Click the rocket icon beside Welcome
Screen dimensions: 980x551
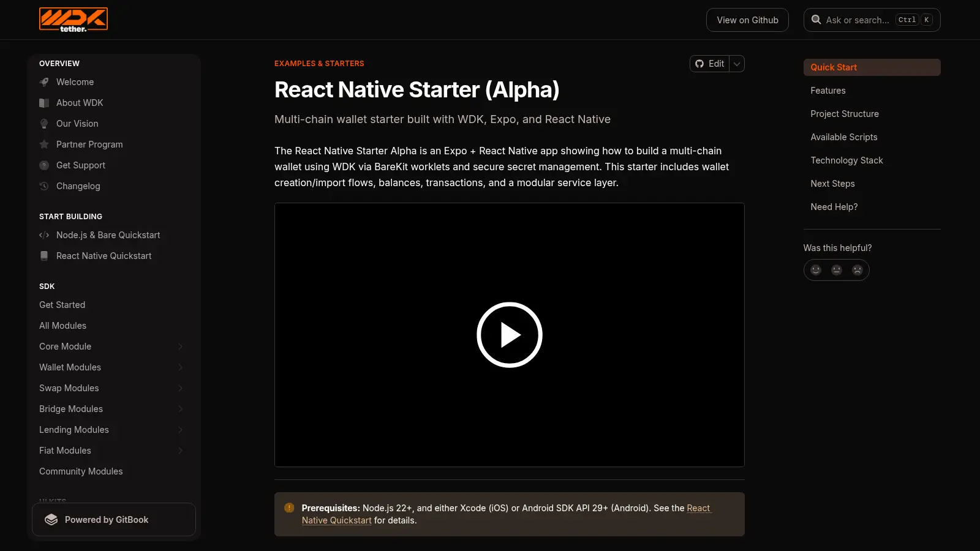(44, 82)
